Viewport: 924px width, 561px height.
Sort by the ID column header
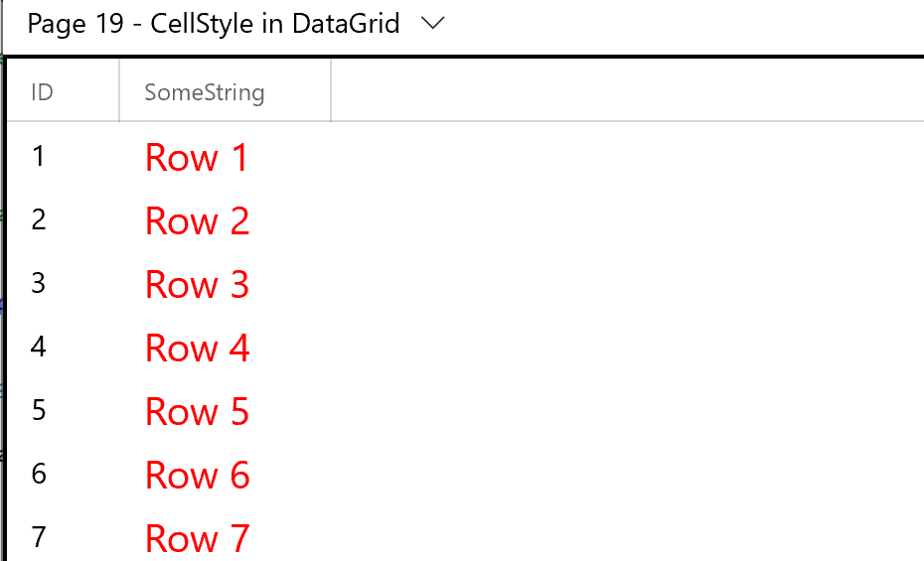point(63,91)
